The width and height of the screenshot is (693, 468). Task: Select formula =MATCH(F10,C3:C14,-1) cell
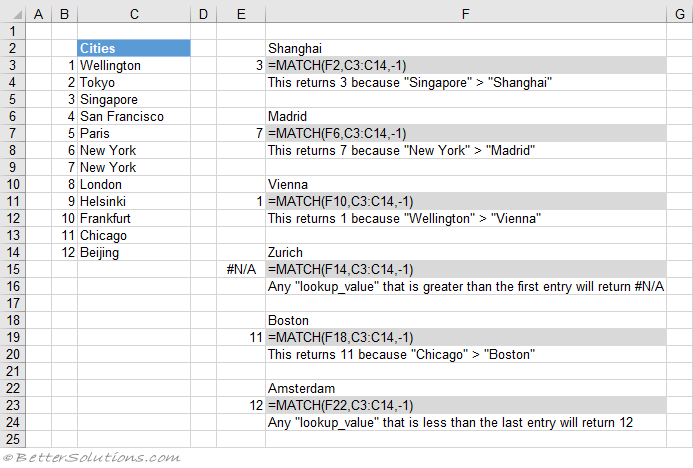tap(466, 202)
